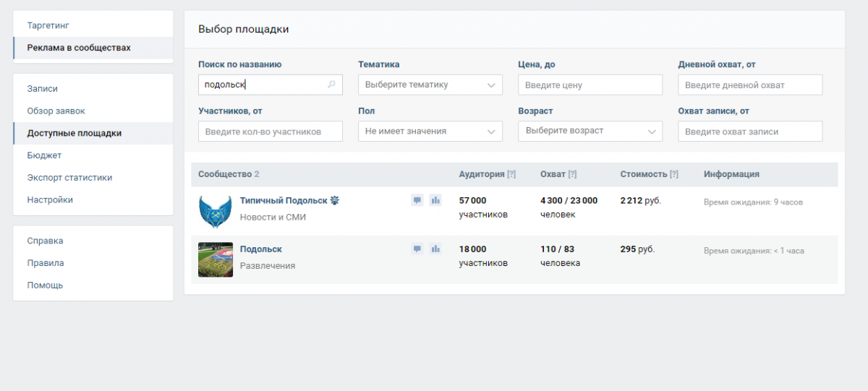Screen dimensions: 868x391
Task: Open statistics chart icon for Типичный Подольск
Action: click(435, 200)
